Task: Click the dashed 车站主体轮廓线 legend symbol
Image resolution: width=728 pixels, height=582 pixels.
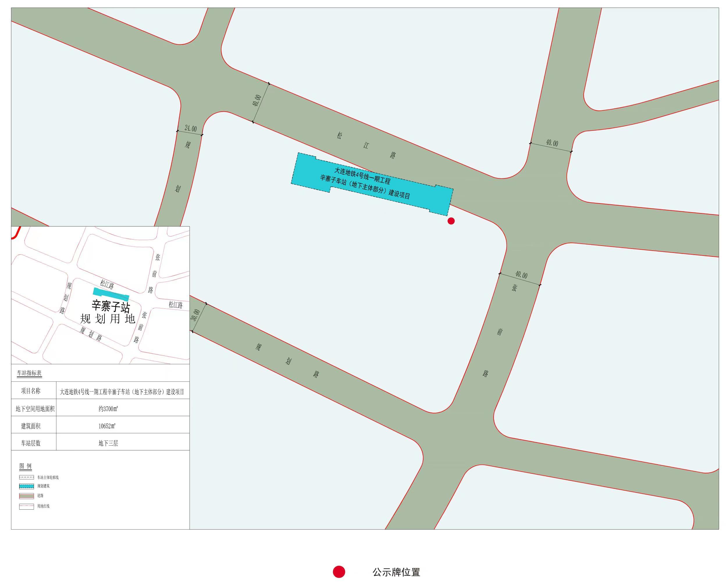Action: (x=26, y=477)
